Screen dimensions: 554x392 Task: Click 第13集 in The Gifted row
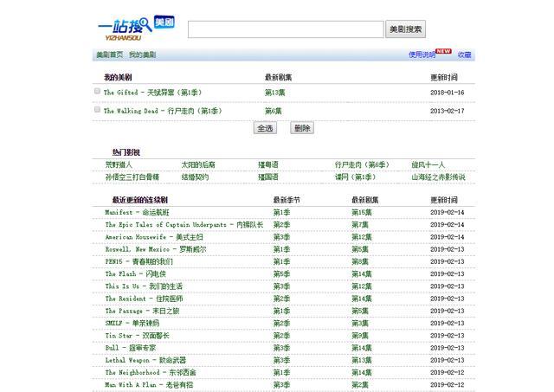click(275, 93)
